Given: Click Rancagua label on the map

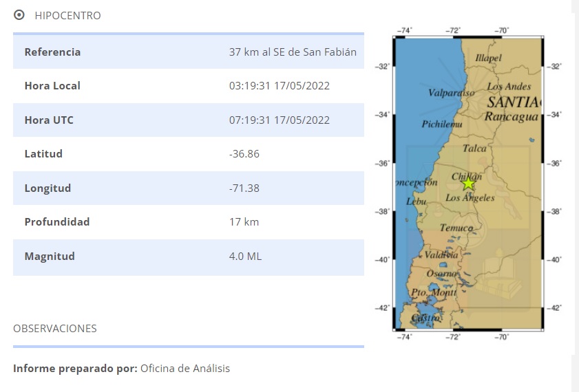Looking at the screenshot, I should [512, 116].
